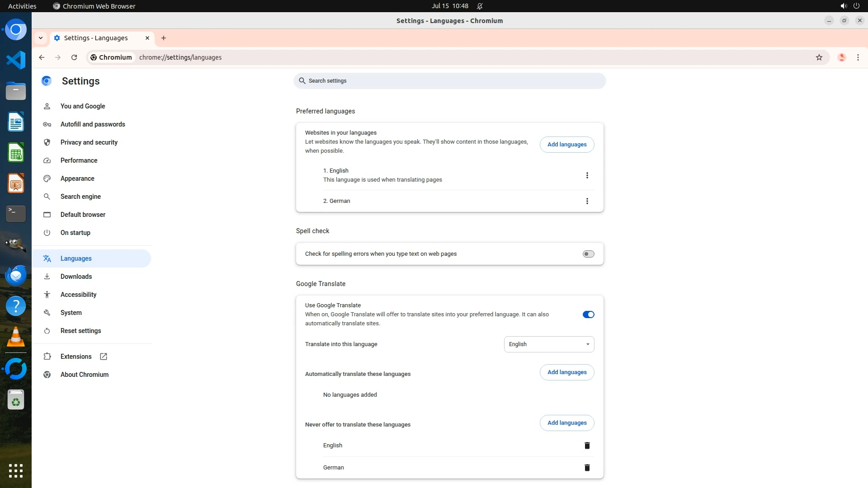Screen dimensions: 868x488
Task: Bookmark this page with the star icon
Action: pos(819,57)
